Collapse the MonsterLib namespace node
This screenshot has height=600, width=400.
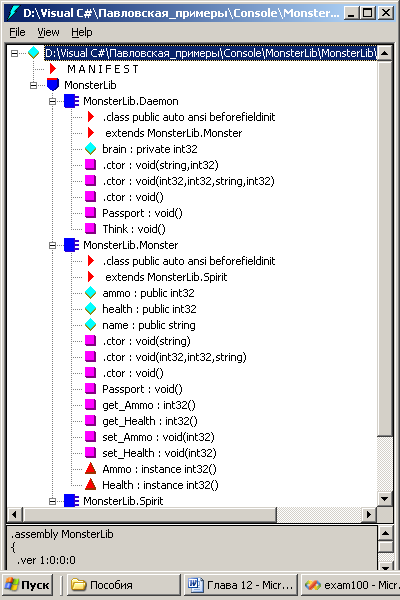(34, 85)
